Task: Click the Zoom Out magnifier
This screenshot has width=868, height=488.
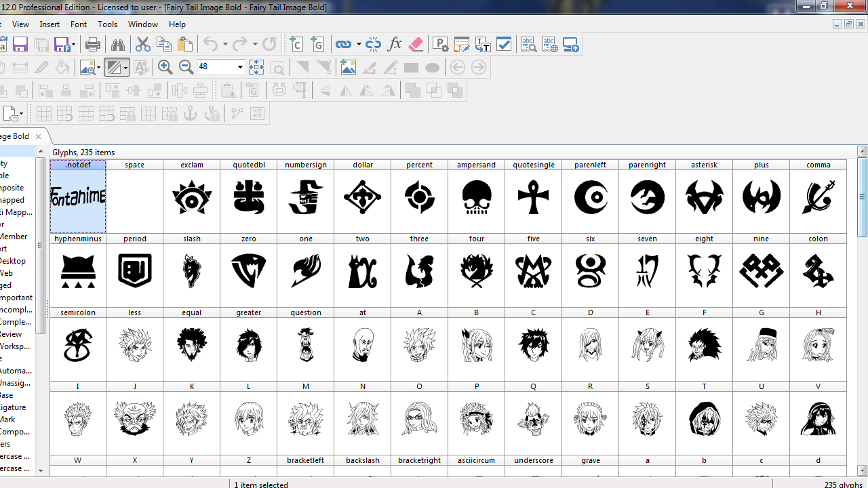Action: pos(186,67)
